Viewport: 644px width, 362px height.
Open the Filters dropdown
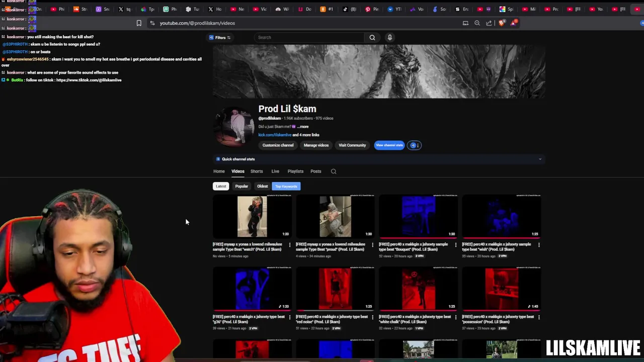point(220,37)
